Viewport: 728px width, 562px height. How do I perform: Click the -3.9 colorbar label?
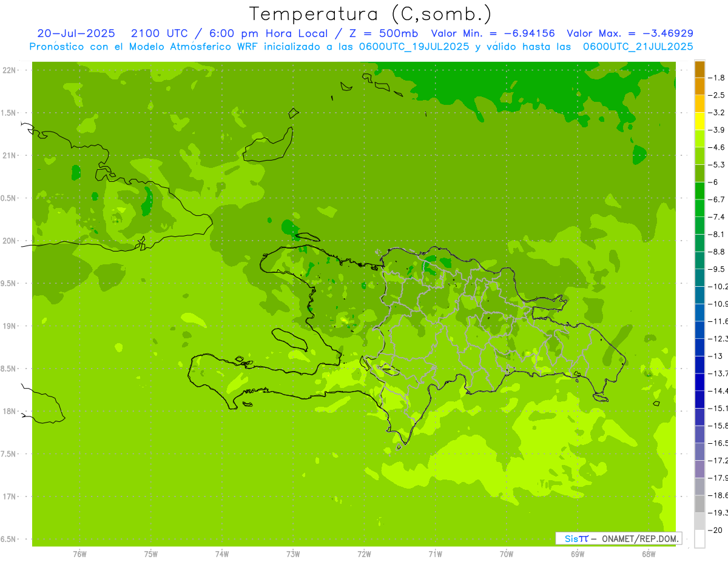pos(716,130)
